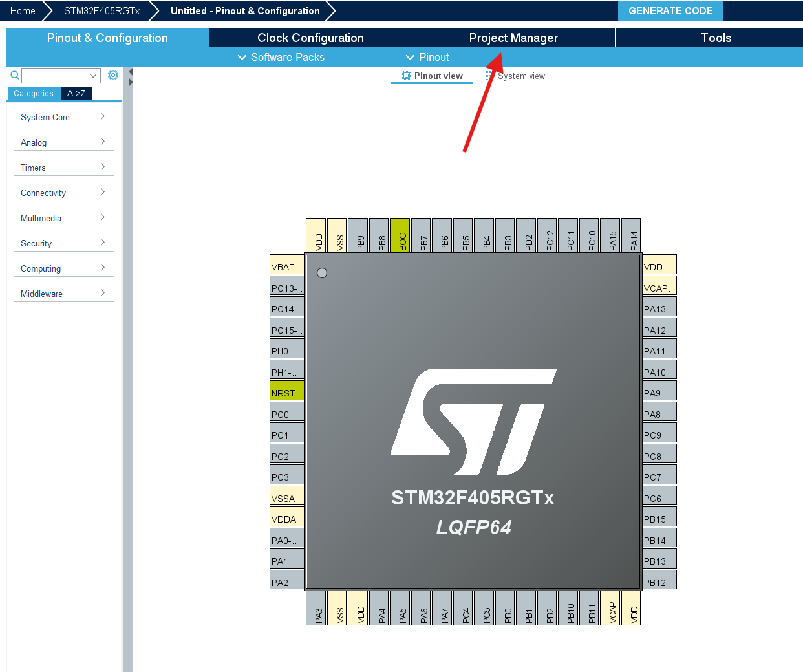Open the Software Packs dropdown menu
This screenshot has height=672, width=803.
pyautogui.click(x=281, y=57)
